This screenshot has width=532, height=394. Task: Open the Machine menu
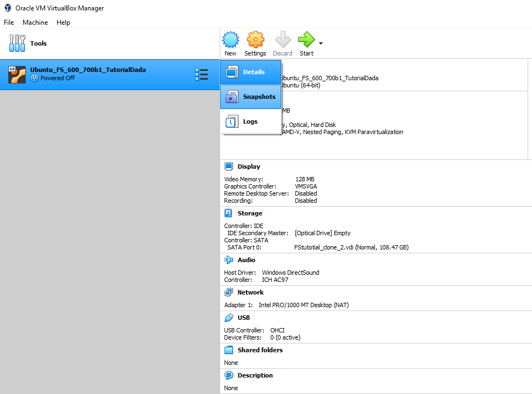[35, 23]
